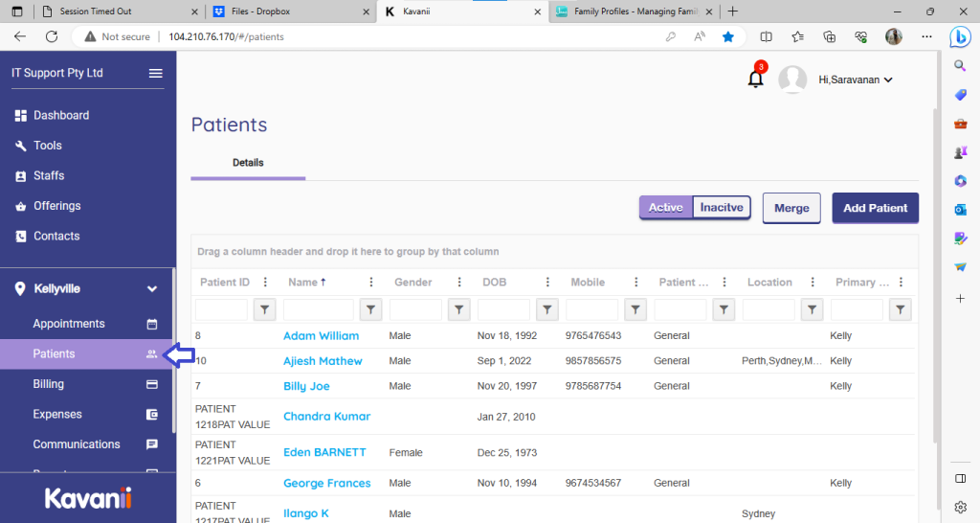Open the Hi, Saravanan user dropdown

[x=856, y=80]
